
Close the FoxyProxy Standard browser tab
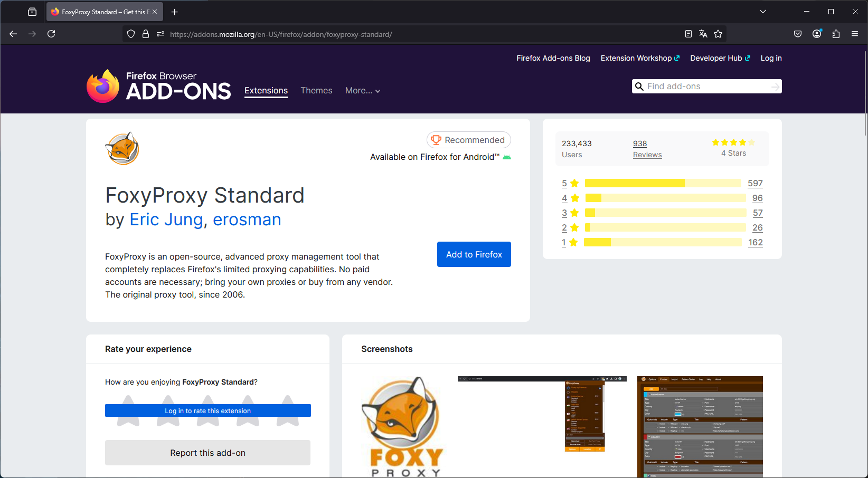(x=155, y=12)
